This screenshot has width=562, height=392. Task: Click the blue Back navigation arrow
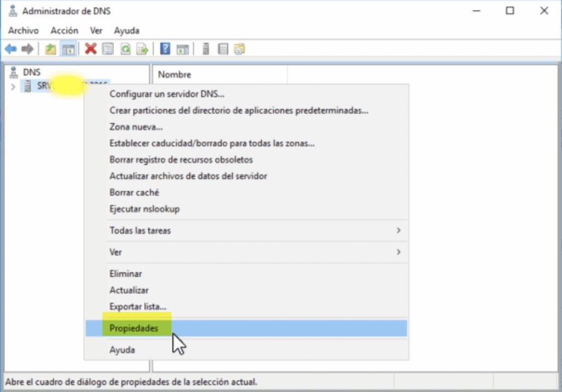(x=10, y=49)
